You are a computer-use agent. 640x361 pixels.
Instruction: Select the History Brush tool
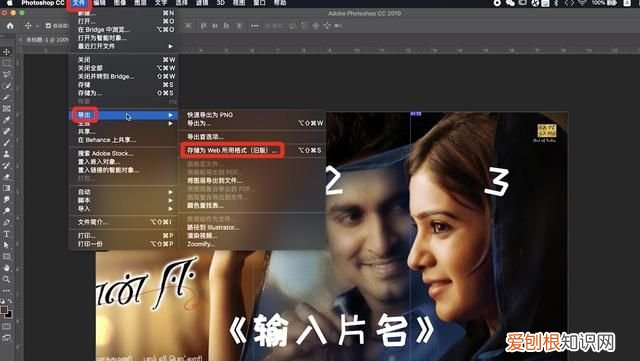click(7, 166)
